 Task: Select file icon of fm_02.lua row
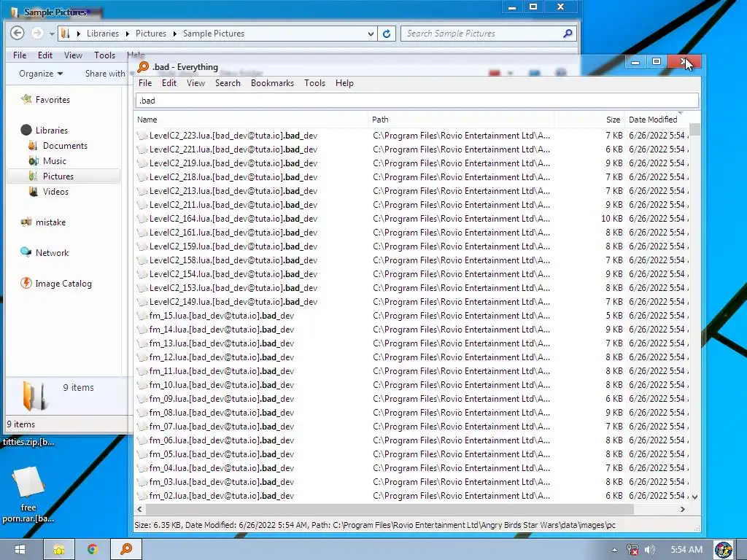(x=142, y=496)
